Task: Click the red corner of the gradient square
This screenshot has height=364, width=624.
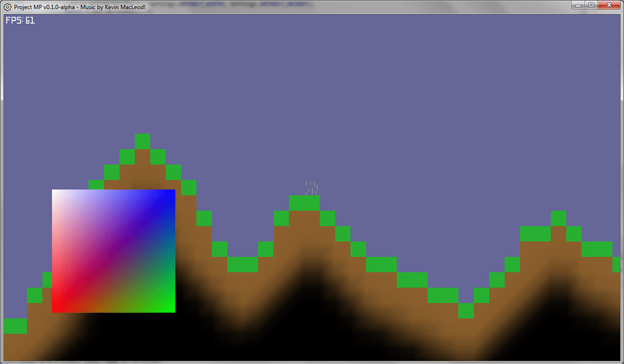Action: [56, 309]
